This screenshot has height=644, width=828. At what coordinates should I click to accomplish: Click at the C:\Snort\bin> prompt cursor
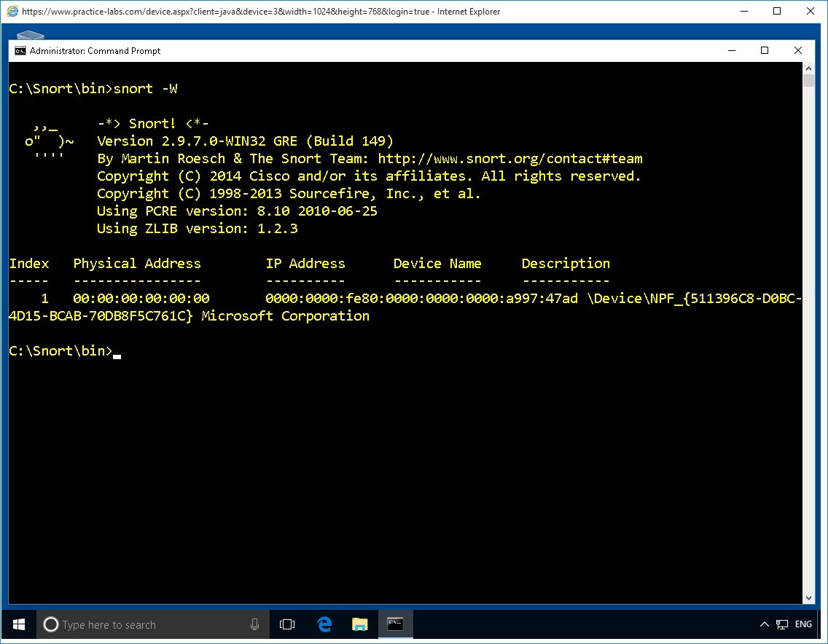point(117,352)
